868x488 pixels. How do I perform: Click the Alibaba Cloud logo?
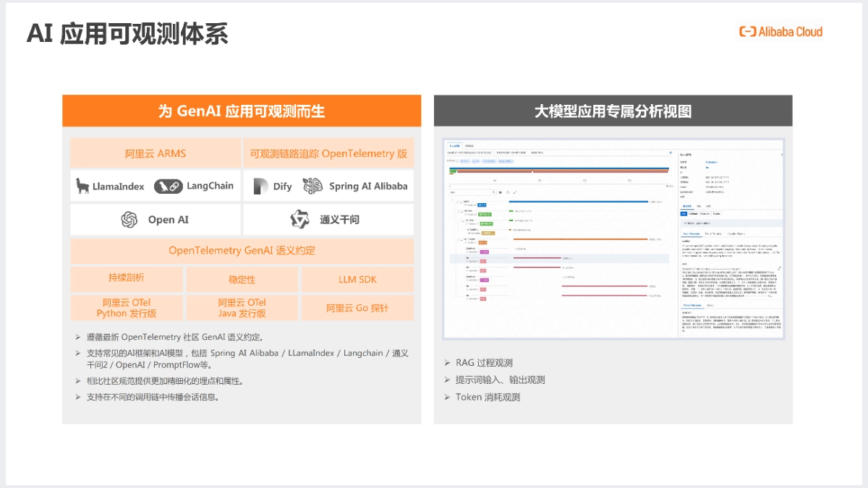point(780,32)
